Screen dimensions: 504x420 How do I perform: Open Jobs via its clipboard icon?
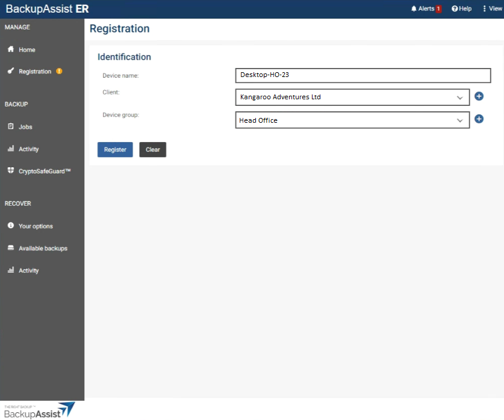(x=11, y=127)
